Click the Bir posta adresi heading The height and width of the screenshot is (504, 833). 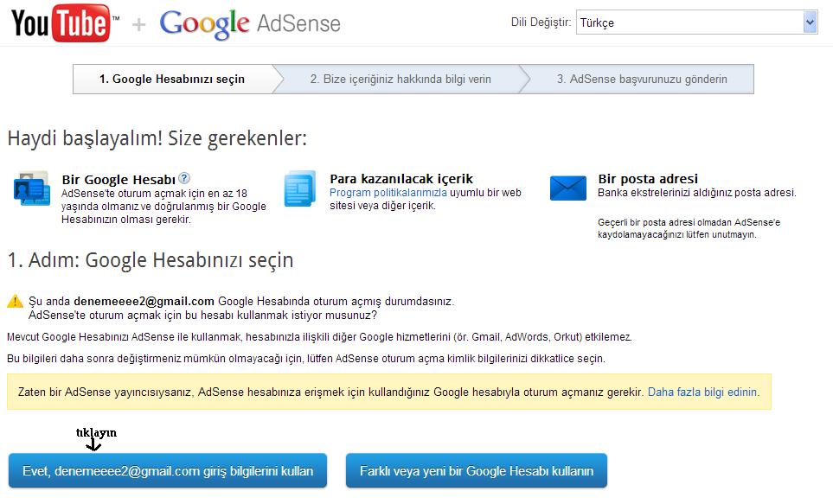pyautogui.click(x=648, y=179)
